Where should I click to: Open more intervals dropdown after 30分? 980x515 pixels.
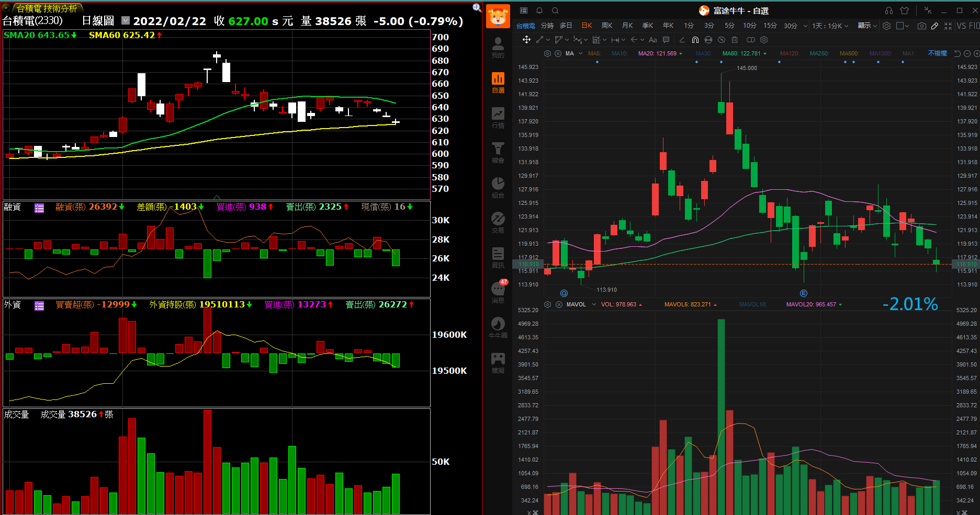click(x=805, y=26)
